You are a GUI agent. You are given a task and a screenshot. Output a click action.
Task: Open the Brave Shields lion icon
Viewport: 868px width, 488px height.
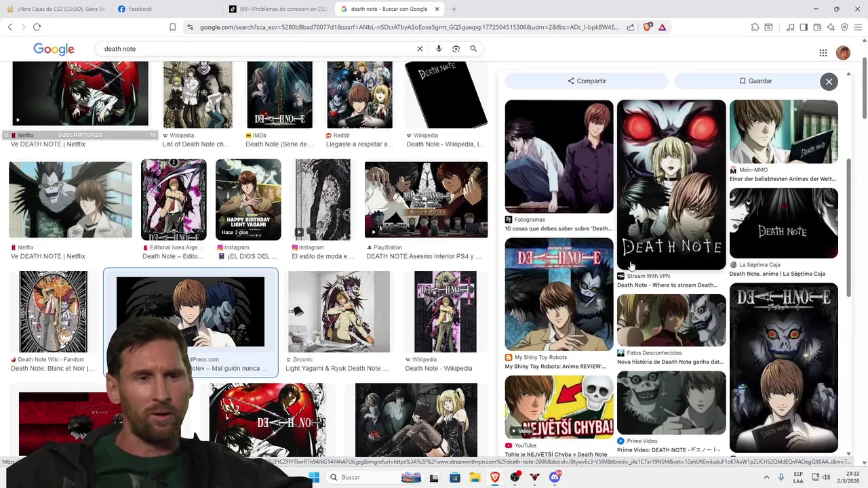pyautogui.click(x=647, y=27)
